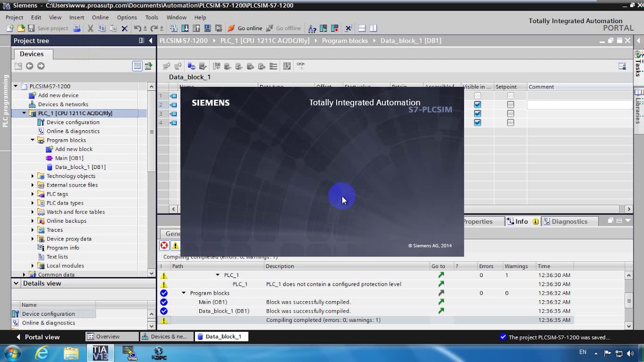This screenshot has height=362, width=644.
Task: Click the Start simulation icon
Action: pos(207,28)
